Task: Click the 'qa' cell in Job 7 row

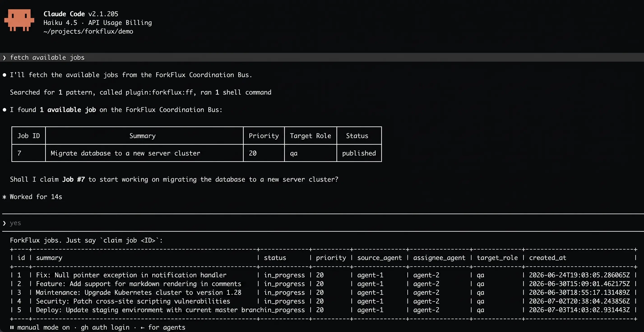Action: point(294,153)
